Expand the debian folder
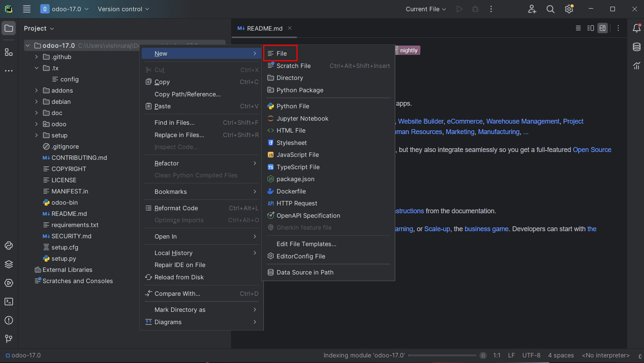This screenshot has width=644, height=363. (x=37, y=102)
